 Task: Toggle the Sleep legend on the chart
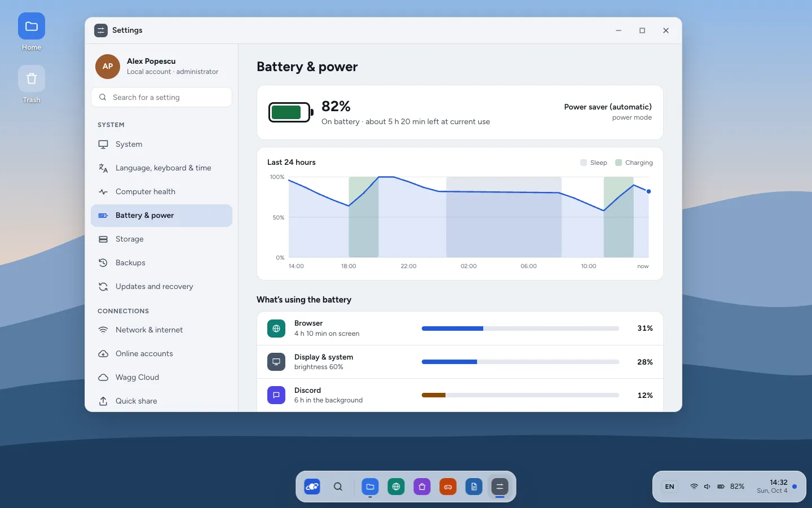(594, 163)
